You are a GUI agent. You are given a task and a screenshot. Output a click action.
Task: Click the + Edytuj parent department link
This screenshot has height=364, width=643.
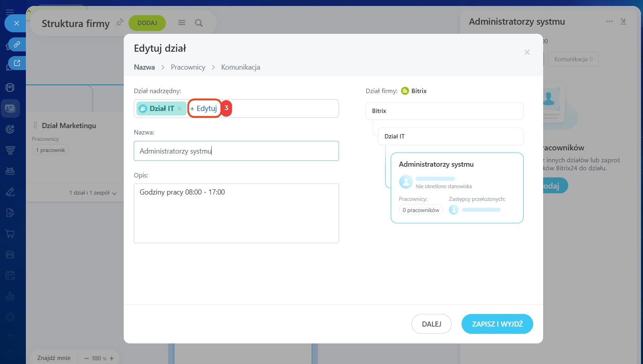click(204, 109)
